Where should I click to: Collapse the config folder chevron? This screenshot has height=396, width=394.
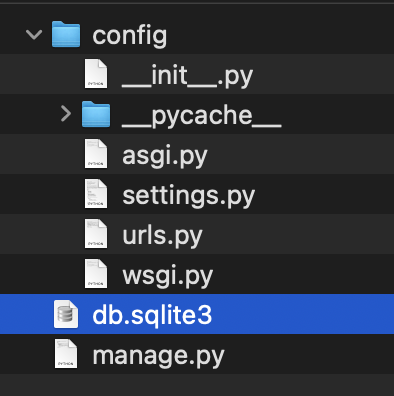coord(34,34)
